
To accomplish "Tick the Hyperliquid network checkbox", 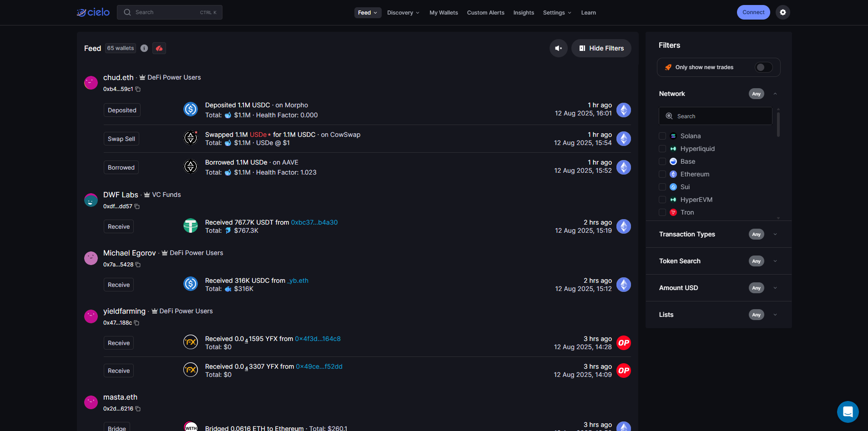I will 662,149.
